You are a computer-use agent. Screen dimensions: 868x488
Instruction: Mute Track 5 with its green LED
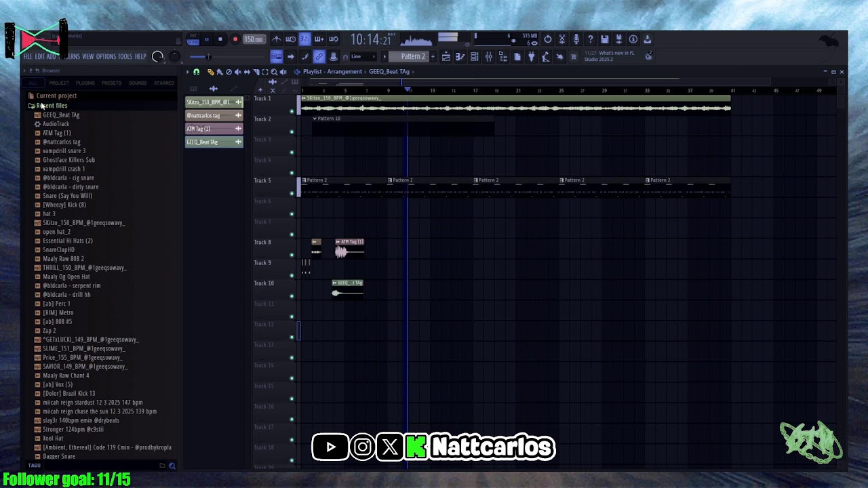292,193
